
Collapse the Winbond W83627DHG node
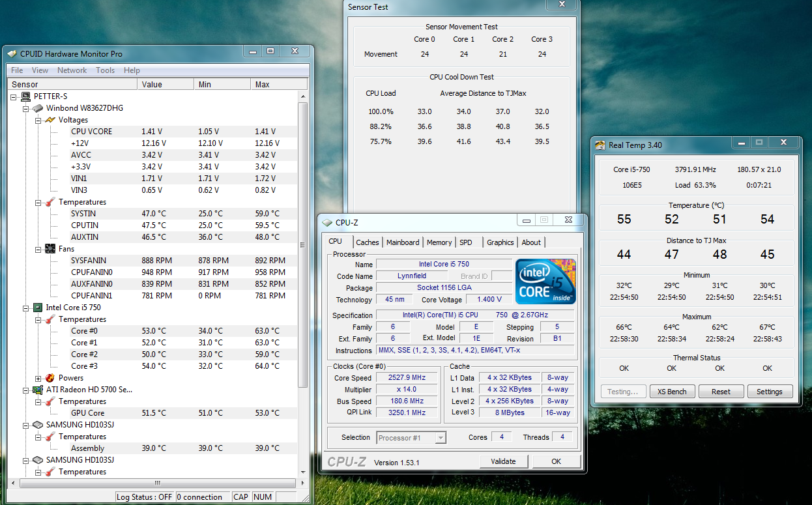point(27,108)
